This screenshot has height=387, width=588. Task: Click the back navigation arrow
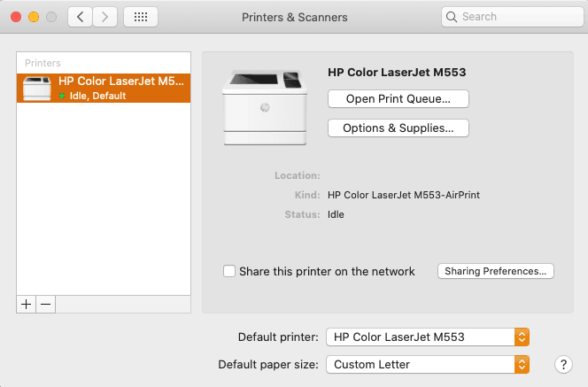81,17
